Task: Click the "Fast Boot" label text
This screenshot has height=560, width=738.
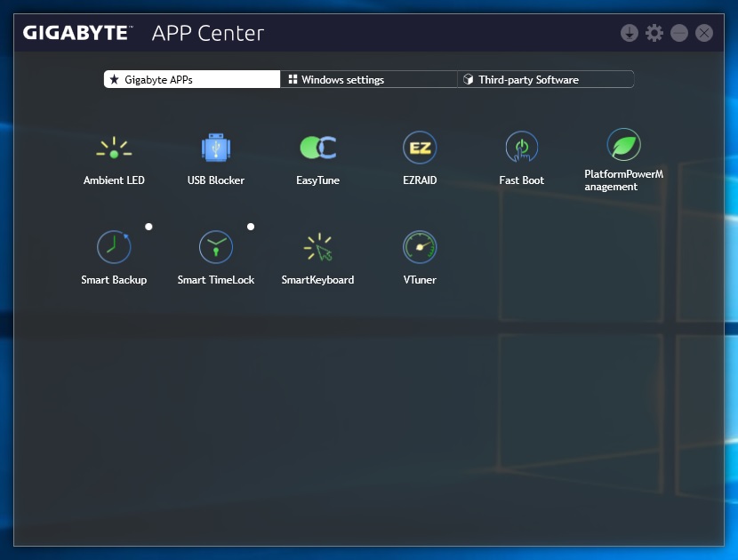Action: [x=522, y=180]
